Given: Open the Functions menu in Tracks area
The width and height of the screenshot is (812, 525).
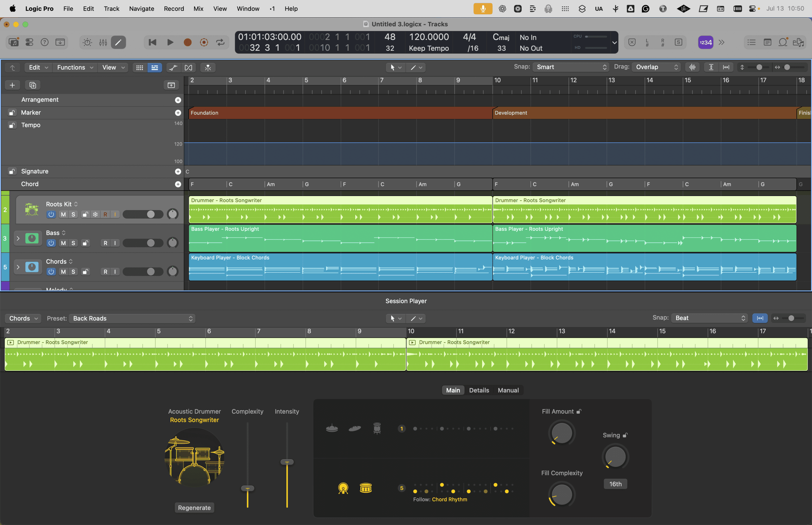Looking at the screenshot, I should point(75,68).
